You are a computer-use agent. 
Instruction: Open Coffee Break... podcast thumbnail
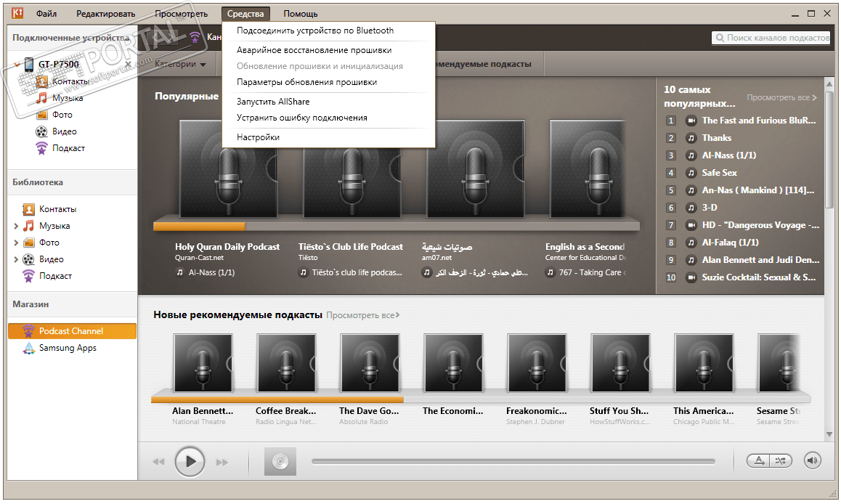pyautogui.click(x=286, y=363)
